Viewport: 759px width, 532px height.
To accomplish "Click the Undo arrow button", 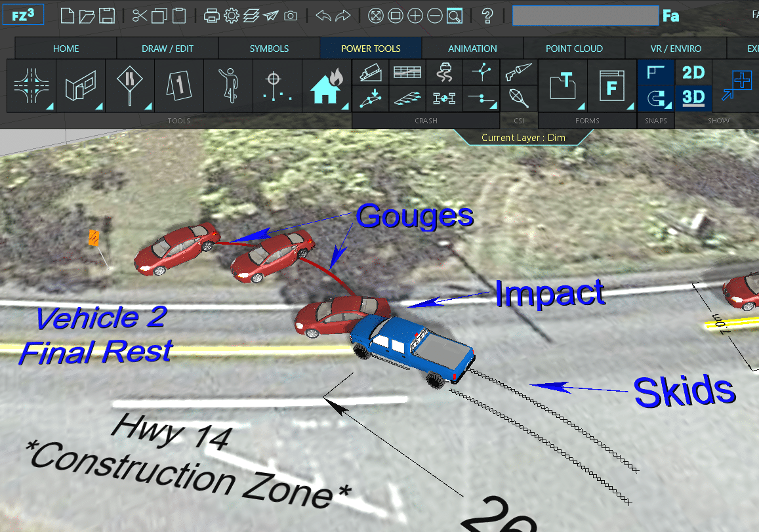I will click(323, 16).
